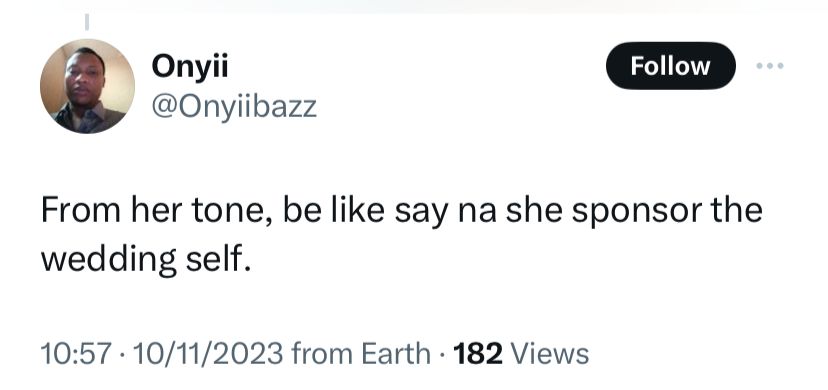
Task: Click the bold 182 number
Action: 478,354
